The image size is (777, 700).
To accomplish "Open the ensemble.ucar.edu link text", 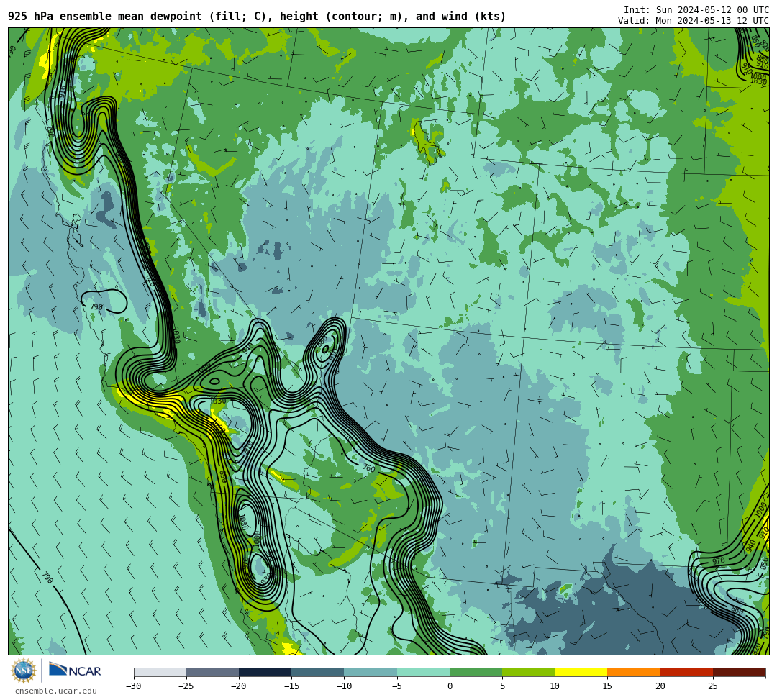I will point(56,691).
